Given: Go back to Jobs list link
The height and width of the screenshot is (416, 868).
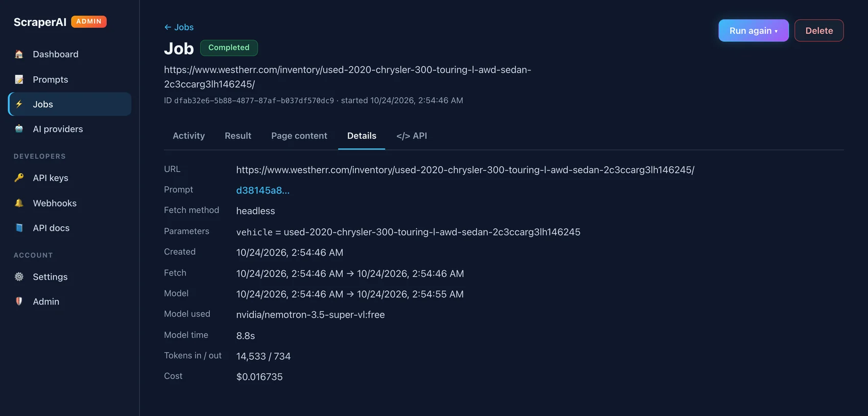Looking at the screenshot, I should [x=179, y=27].
